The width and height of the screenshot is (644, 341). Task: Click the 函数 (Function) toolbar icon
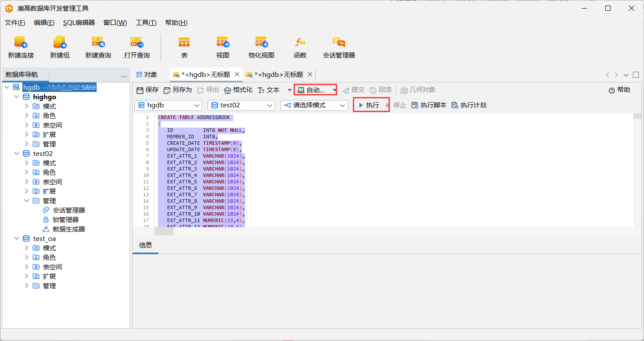pos(300,43)
